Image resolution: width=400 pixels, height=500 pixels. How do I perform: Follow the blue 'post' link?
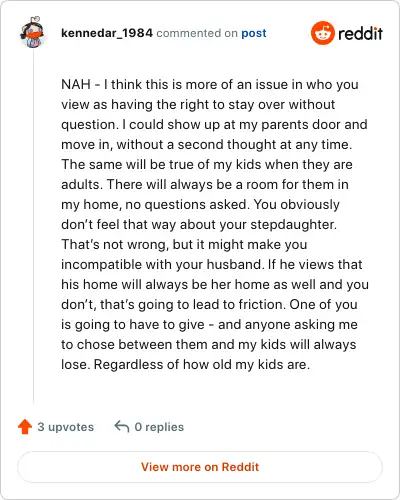tap(254, 33)
